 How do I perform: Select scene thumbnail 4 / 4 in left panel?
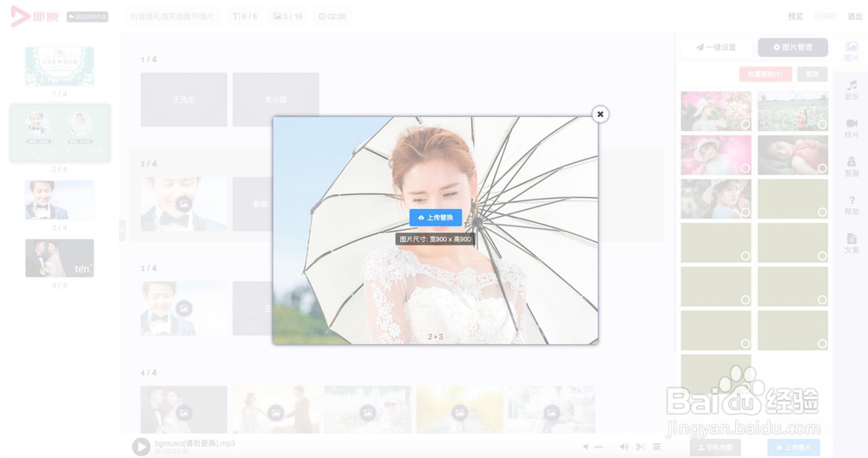59,258
